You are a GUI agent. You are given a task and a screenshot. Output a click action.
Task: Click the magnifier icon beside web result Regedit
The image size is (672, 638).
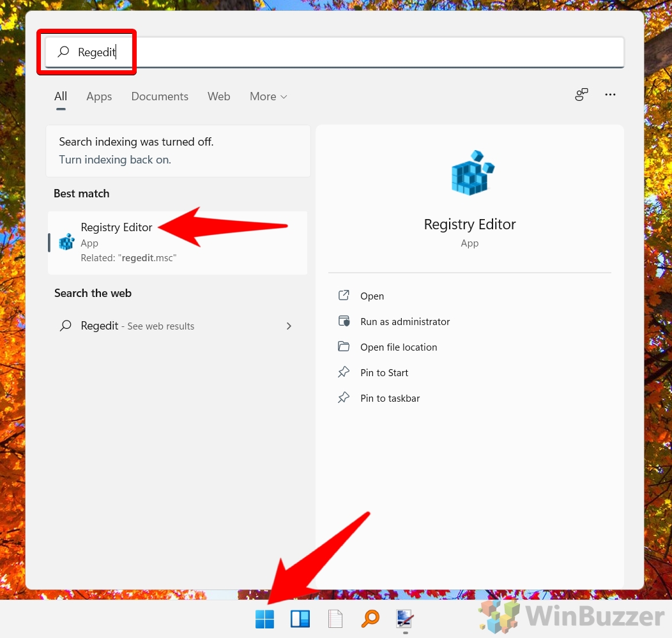66,326
